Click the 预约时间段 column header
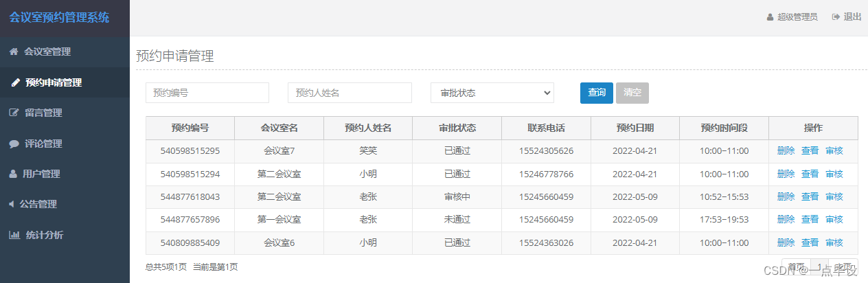Screen dimensions: 868x283 (x=724, y=128)
